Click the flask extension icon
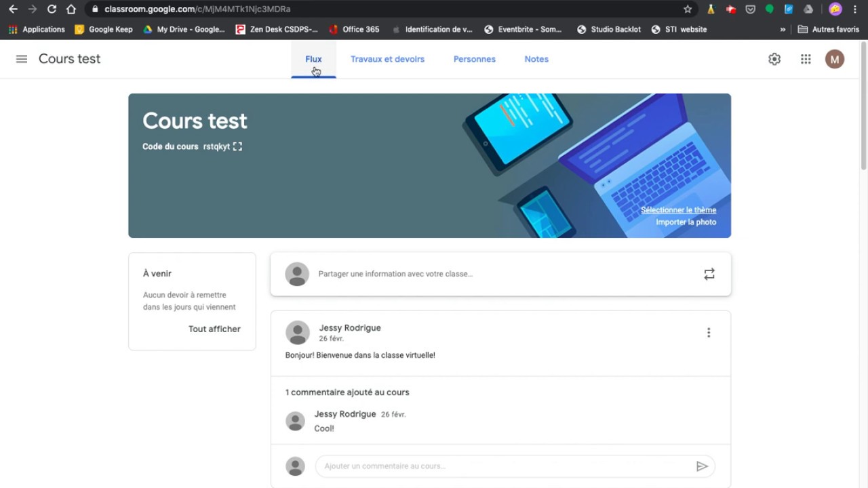The height and width of the screenshot is (488, 868). [x=711, y=9]
